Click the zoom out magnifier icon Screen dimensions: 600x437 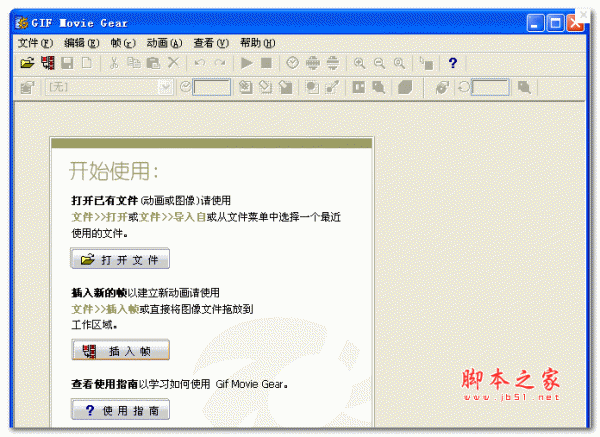pos(379,63)
